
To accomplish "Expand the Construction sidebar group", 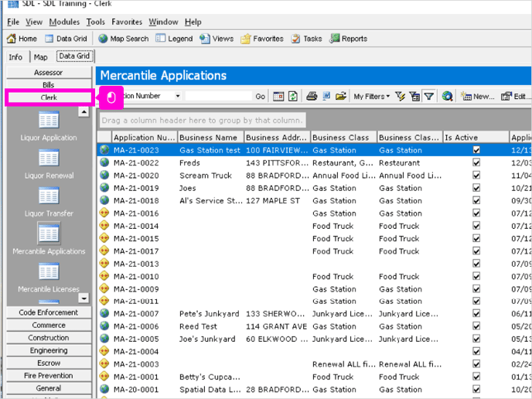I will [49, 338].
